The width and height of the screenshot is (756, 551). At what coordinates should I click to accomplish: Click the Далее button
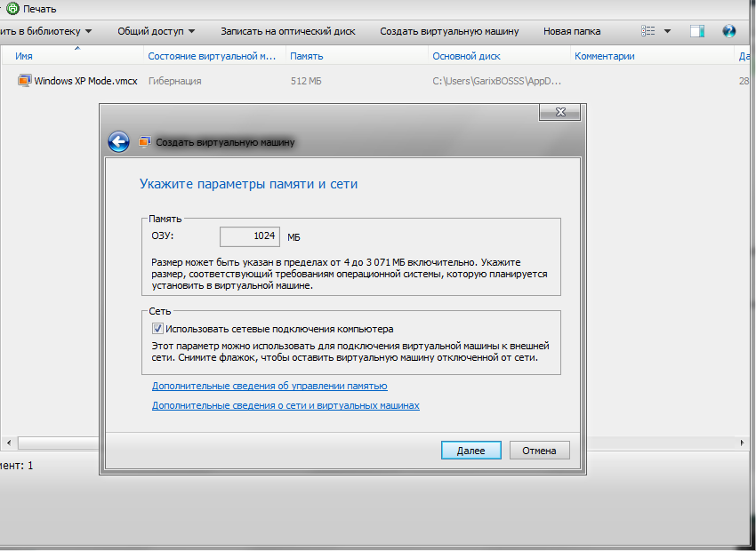tap(471, 451)
